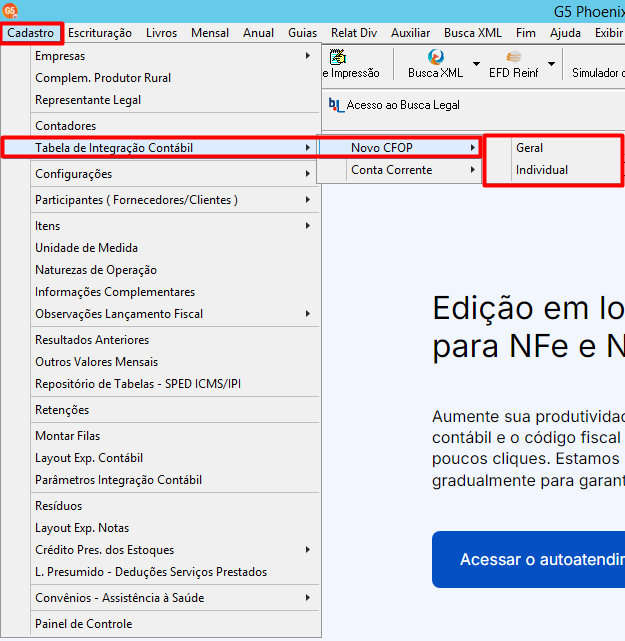Expand the Convênios - Assistência à Saúde arrow

coord(308,598)
